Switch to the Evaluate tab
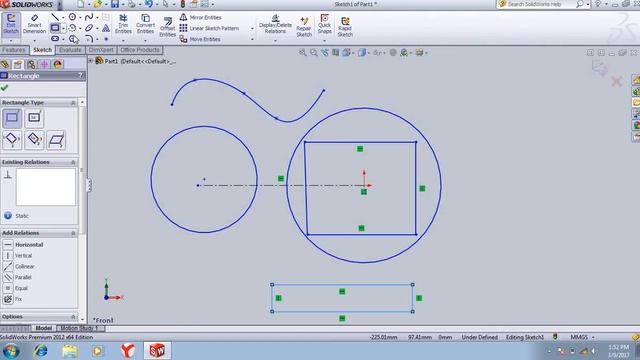The width and height of the screenshot is (640, 360). 70,50
